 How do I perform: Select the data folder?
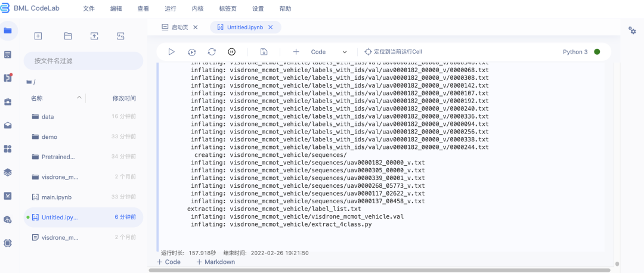83,117
